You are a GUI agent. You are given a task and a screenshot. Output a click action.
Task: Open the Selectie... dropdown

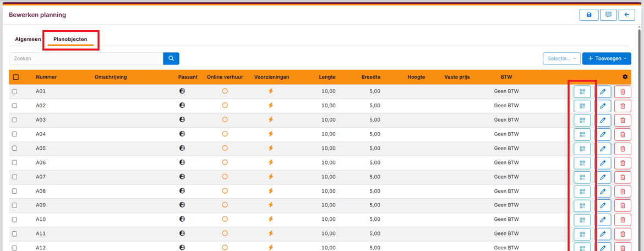tap(561, 58)
